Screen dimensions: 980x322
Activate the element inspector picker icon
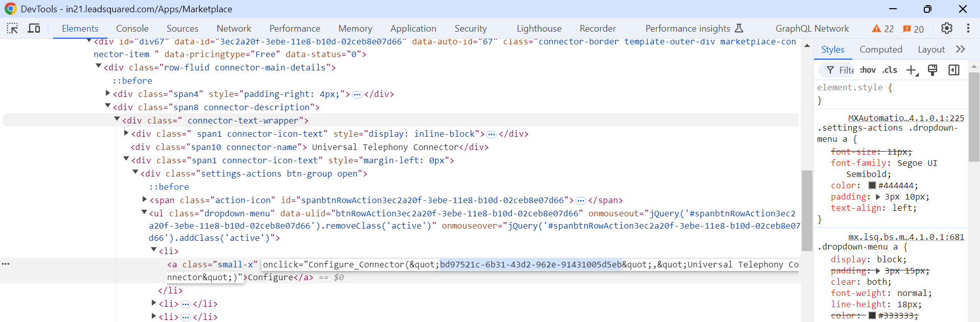pyautogui.click(x=12, y=29)
